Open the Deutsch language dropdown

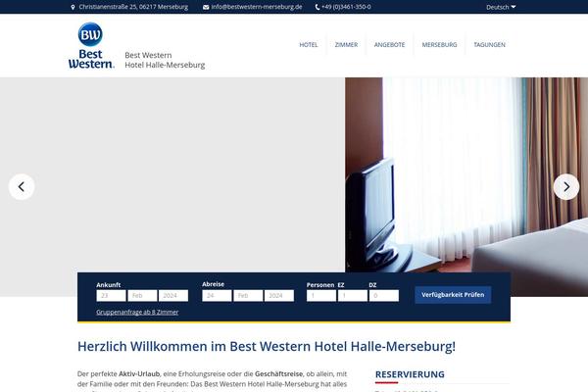pos(501,7)
